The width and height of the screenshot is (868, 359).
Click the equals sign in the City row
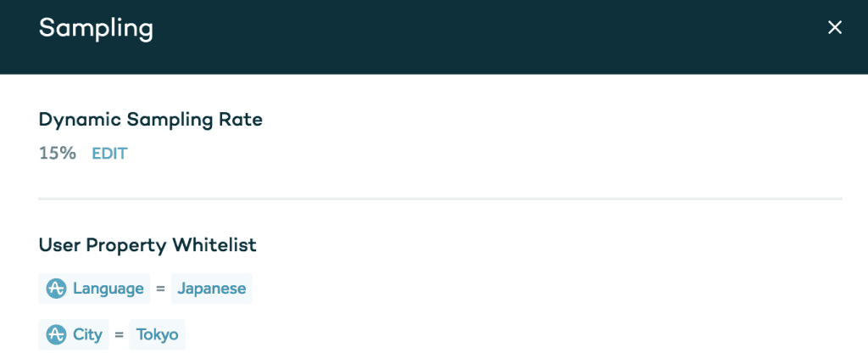[119, 334]
